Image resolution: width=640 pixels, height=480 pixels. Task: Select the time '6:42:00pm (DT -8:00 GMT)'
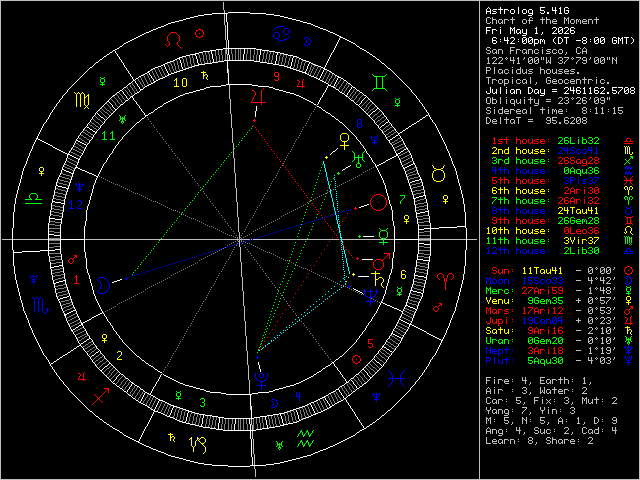point(563,41)
